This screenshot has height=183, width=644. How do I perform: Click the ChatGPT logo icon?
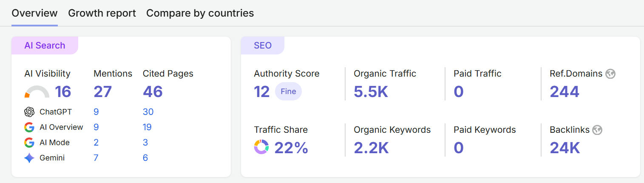[29, 112]
